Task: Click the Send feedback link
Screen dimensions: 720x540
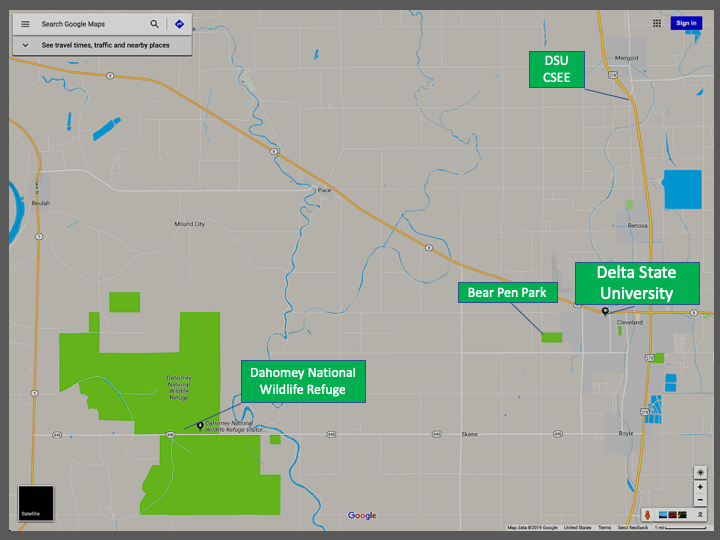Action: [632, 528]
